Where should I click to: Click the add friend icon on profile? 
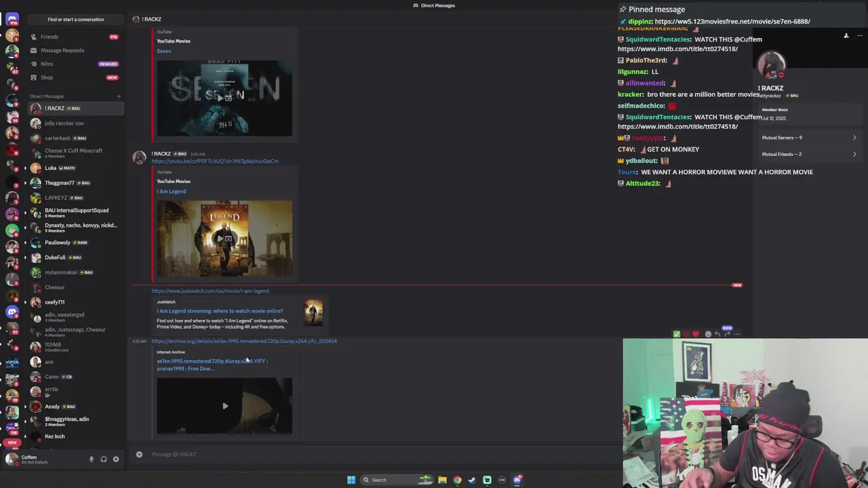(x=846, y=35)
